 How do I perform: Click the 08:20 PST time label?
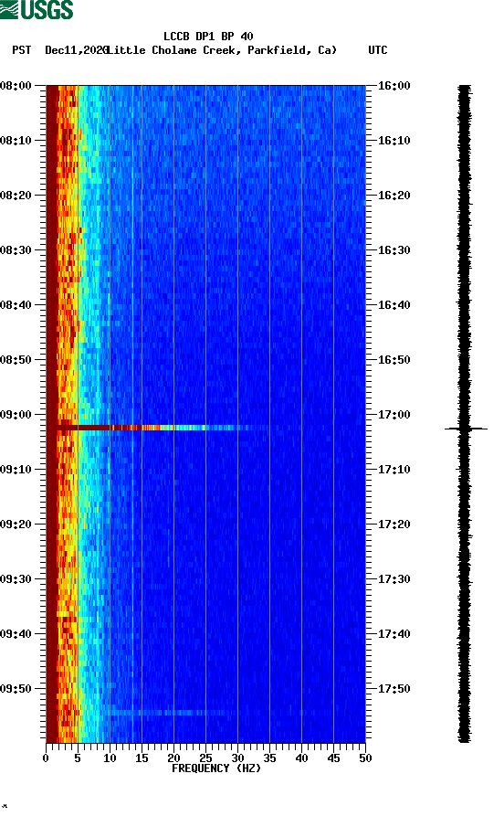(16, 196)
